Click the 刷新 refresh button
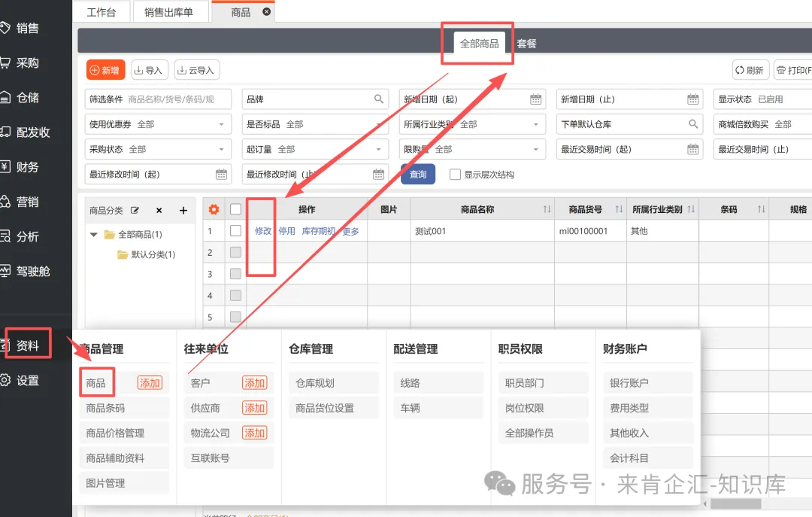Image resolution: width=812 pixels, height=517 pixels. (x=750, y=70)
